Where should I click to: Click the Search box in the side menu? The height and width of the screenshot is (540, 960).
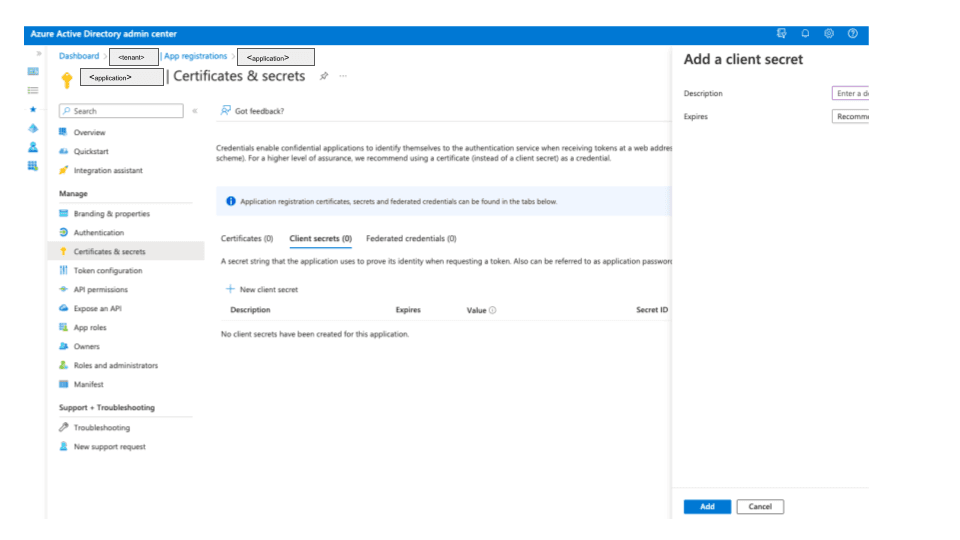pyautogui.click(x=121, y=111)
